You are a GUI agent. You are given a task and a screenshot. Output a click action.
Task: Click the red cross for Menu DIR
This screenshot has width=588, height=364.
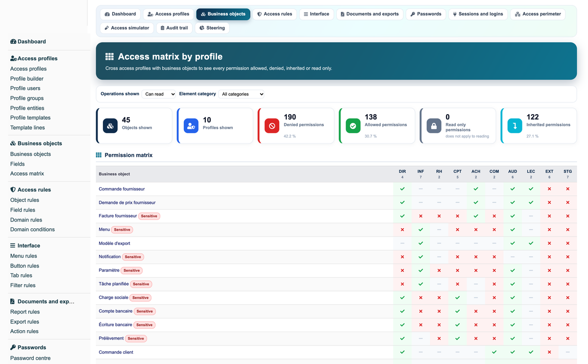402,229
